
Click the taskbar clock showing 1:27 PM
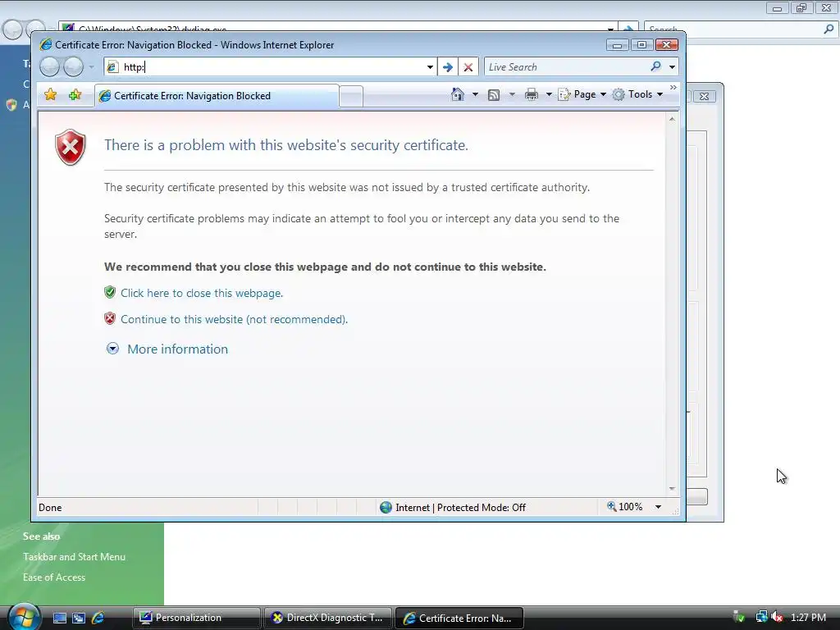click(808, 618)
